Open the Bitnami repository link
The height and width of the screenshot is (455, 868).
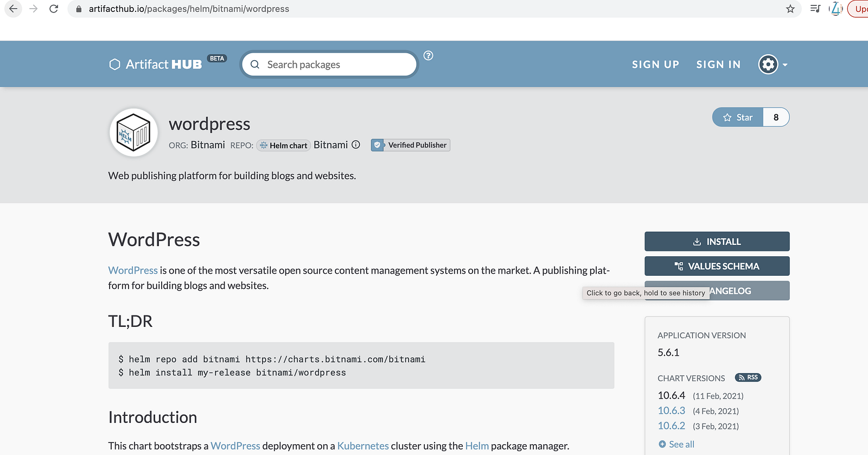331,145
